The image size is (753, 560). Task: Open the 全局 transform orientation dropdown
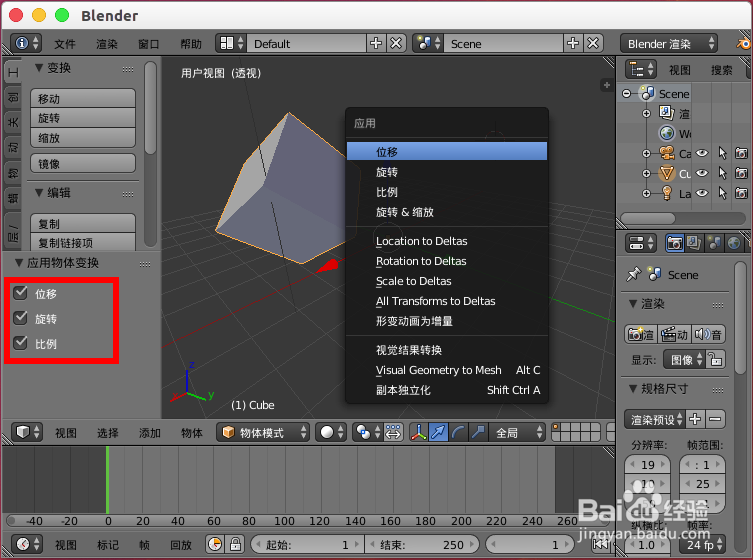517,432
